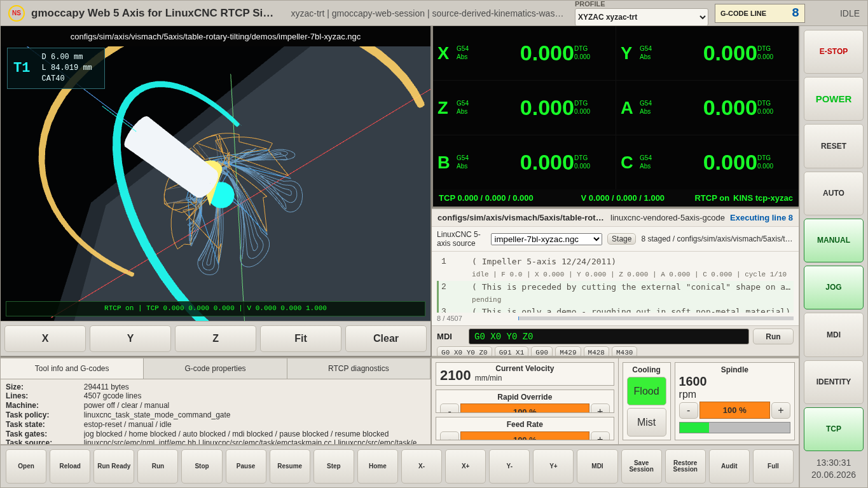
Task: Toggle machine POWER
Action: pyautogui.click(x=833, y=98)
